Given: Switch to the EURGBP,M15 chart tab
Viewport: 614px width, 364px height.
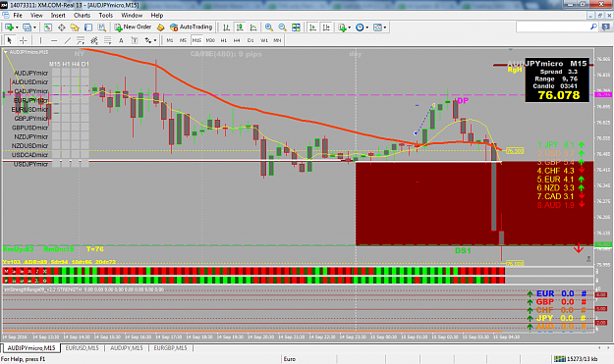Looking at the screenshot, I should 170,348.
